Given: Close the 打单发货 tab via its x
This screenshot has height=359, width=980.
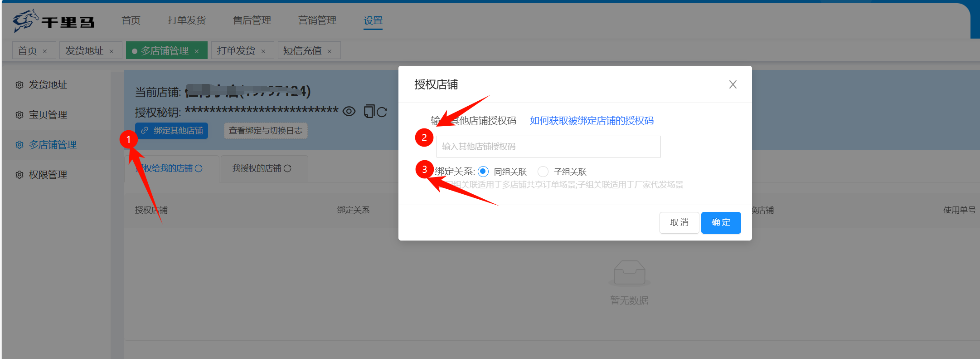Looking at the screenshot, I should pos(263,51).
